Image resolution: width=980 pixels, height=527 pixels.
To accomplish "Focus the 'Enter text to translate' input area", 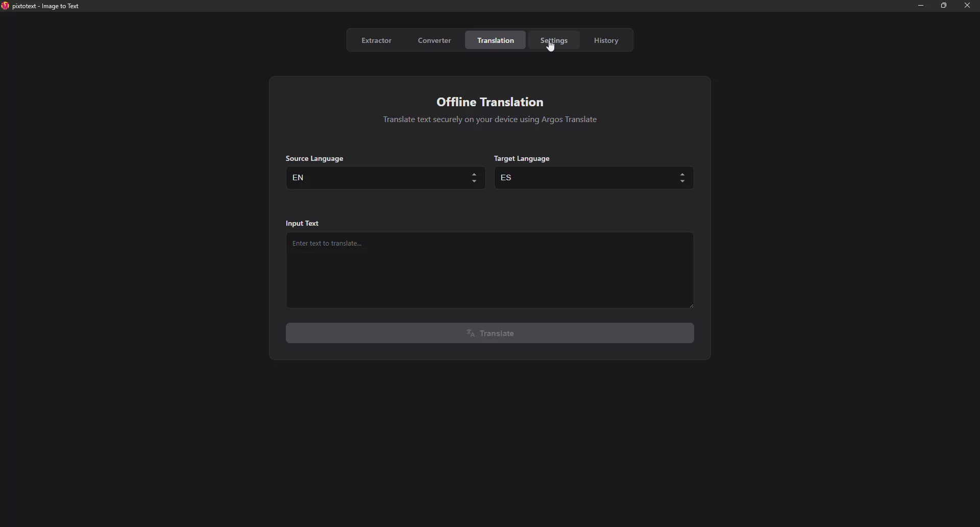I will (x=490, y=271).
